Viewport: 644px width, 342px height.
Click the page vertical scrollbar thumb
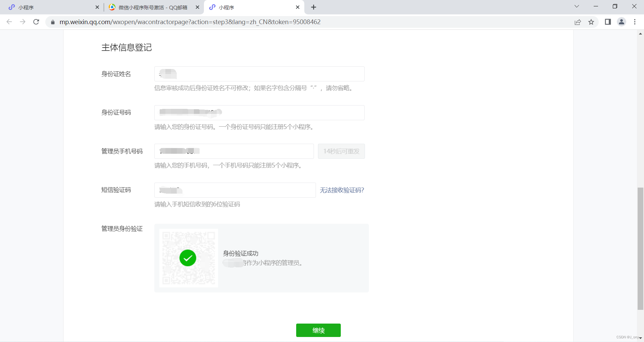[x=640, y=249]
